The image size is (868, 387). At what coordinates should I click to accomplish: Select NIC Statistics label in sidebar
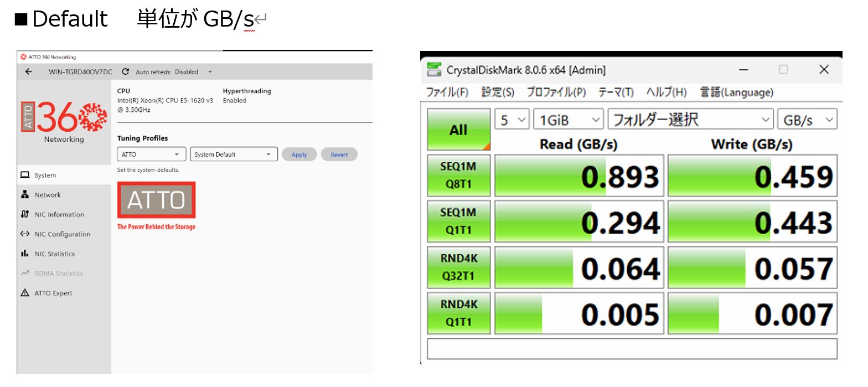pyautogui.click(x=54, y=254)
